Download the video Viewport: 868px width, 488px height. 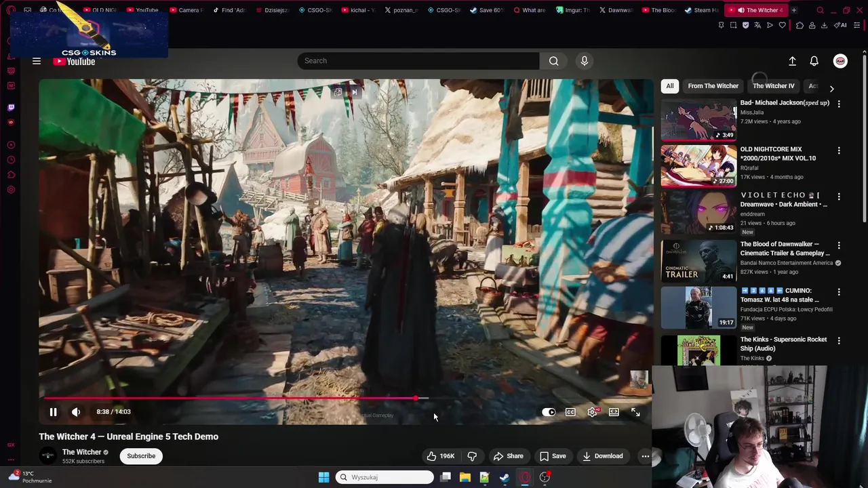(x=603, y=456)
